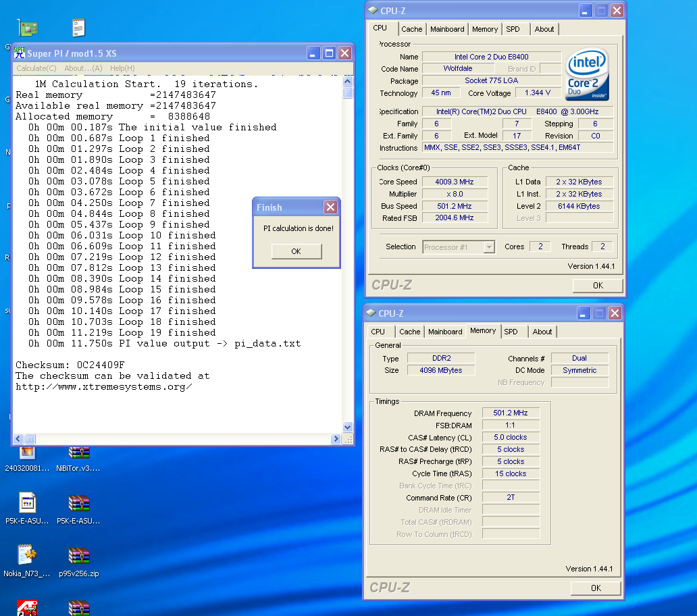The width and height of the screenshot is (697, 616).
Task: Click the Level 2 cache value 6144 KBytes
Action: coord(579,206)
